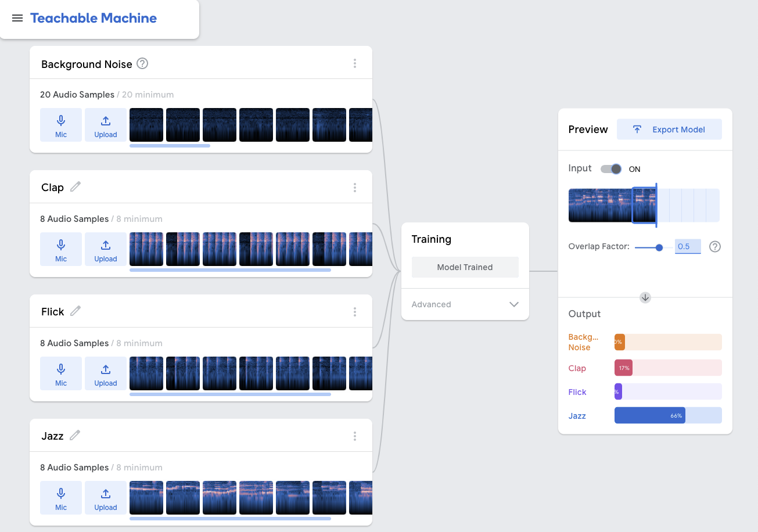Open Background Noise three-dot options menu

(355, 64)
